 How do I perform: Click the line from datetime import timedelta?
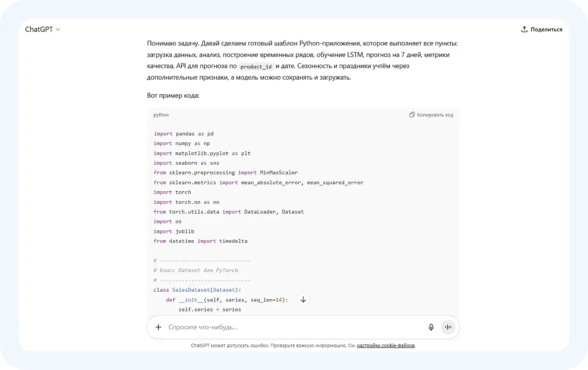click(200, 241)
